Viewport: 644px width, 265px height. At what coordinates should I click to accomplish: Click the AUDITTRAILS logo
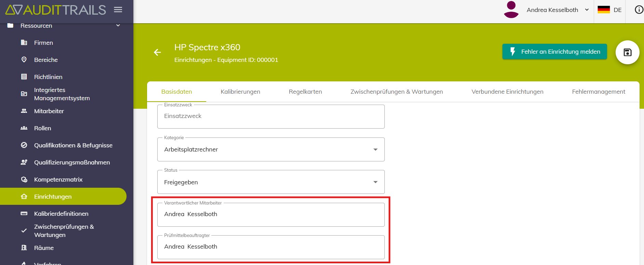pyautogui.click(x=56, y=10)
